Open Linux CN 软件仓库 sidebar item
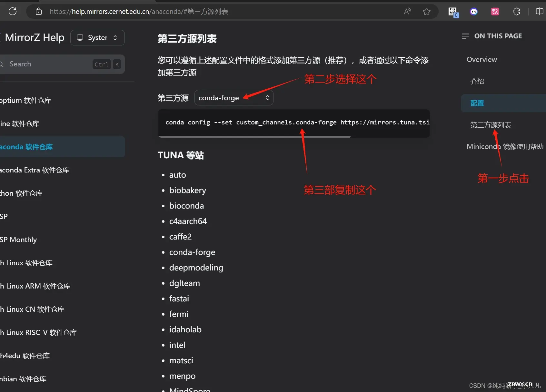The image size is (546, 392). coord(32,309)
